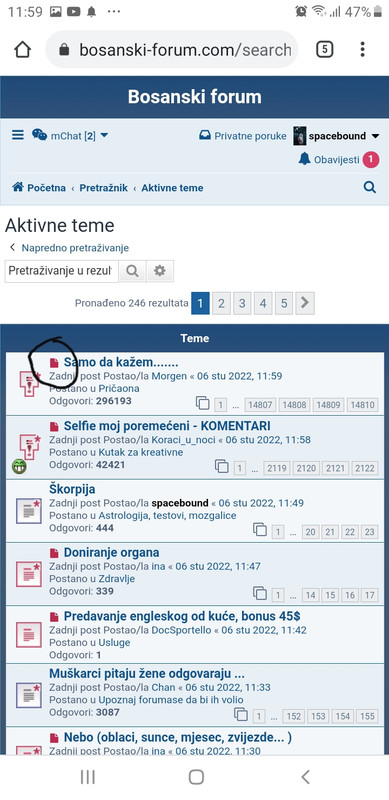Open Zdravlje forum link
The height and width of the screenshot is (800, 389).
click(x=116, y=579)
